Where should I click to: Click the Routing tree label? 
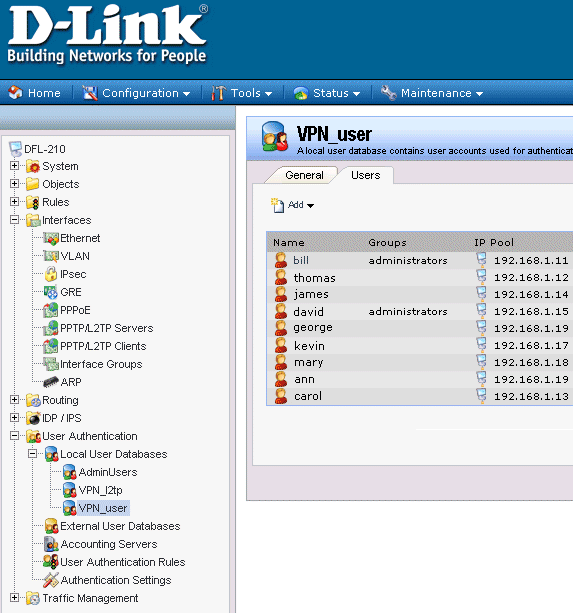pos(60,400)
